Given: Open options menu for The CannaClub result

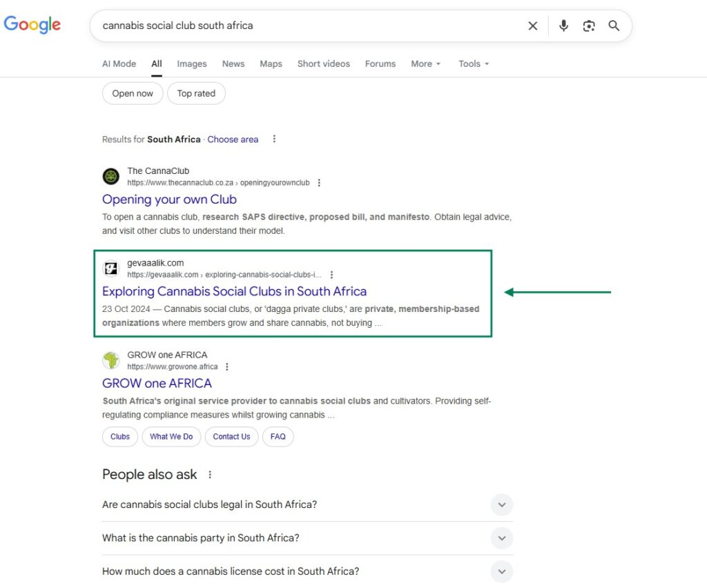Looking at the screenshot, I should pos(318,183).
